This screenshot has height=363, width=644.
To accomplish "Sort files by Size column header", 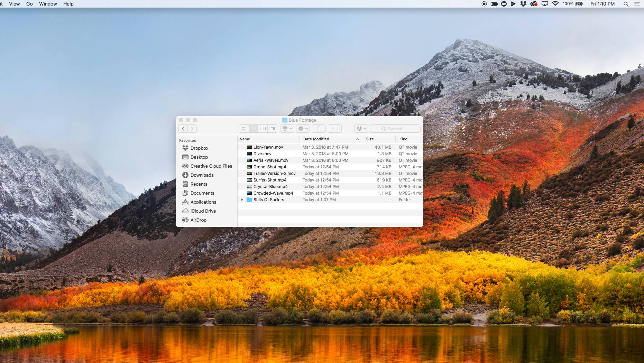I will click(370, 139).
